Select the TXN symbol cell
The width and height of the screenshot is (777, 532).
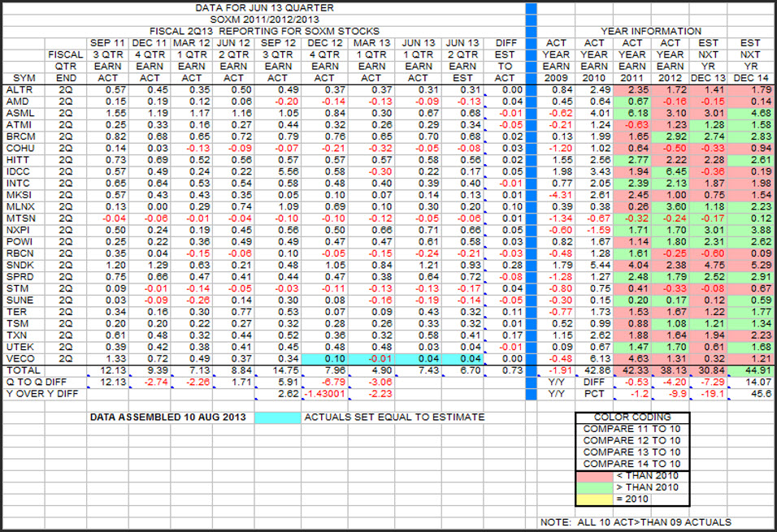point(24,335)
